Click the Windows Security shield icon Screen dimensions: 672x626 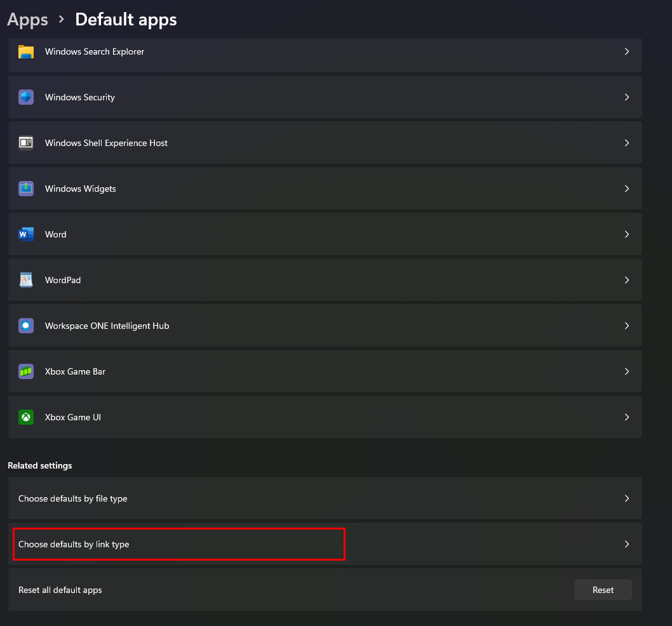pyautogui.click(x=26, y=97)
